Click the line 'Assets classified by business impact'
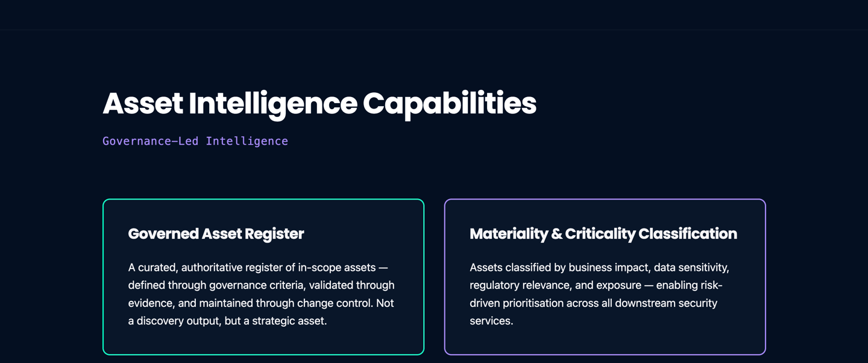 (599, 267)
